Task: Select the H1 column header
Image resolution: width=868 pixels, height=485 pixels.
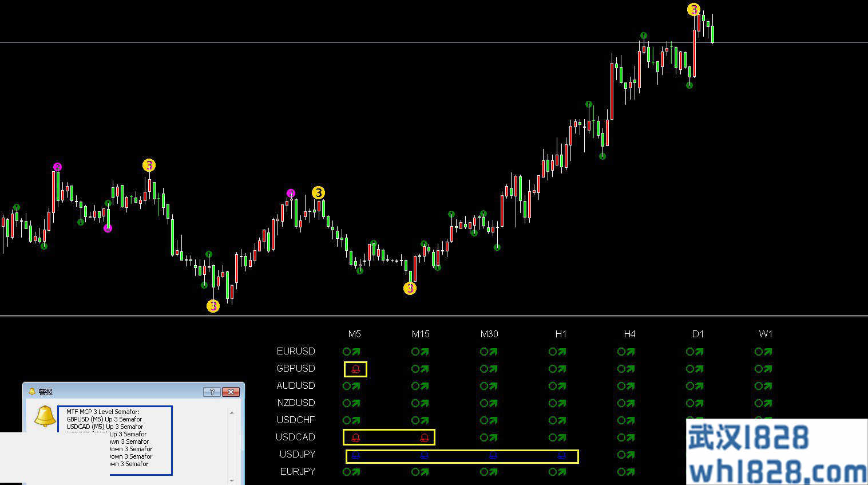Action: (561, 334)
